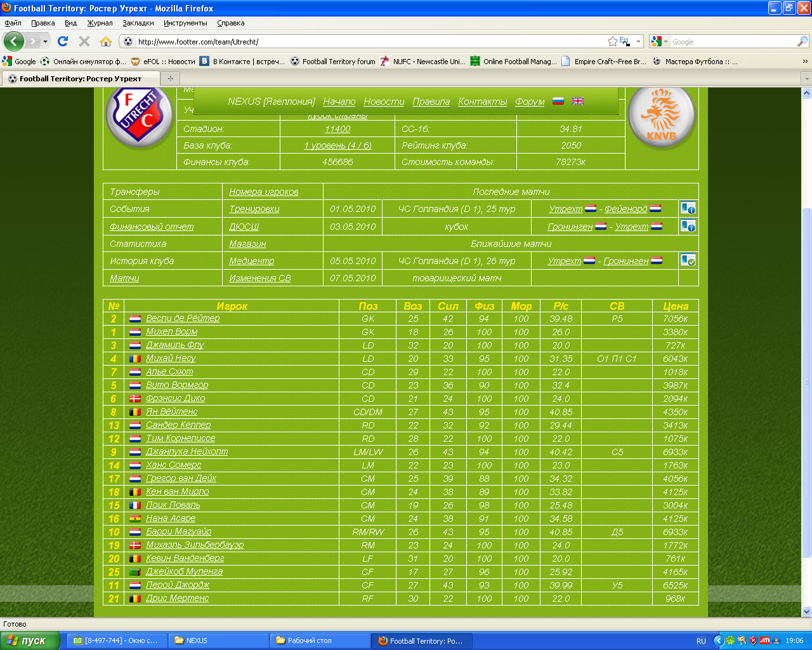Click the vertical page scrollbar
812x650 pixels.
806,383
